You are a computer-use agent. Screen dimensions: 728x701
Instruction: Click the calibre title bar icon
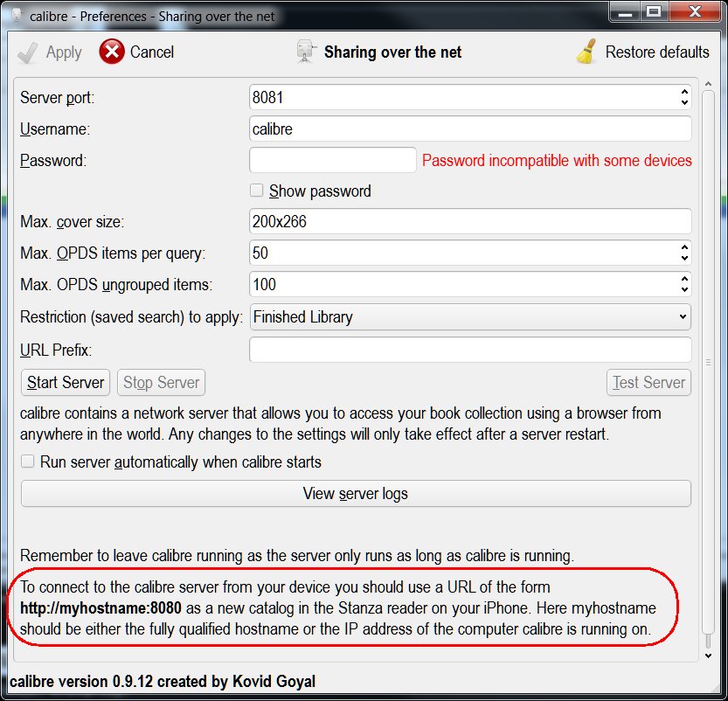[17, 16]
